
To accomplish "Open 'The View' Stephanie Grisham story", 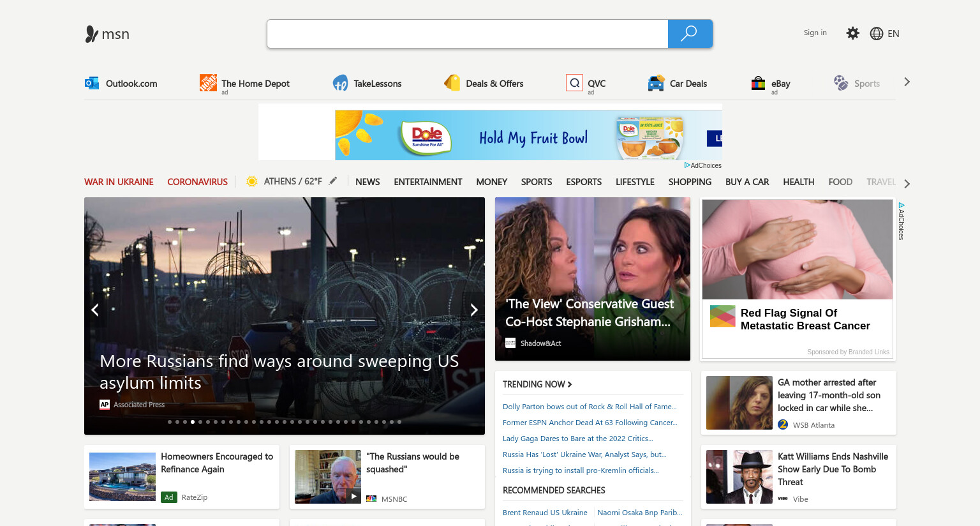I will (593, 279).
